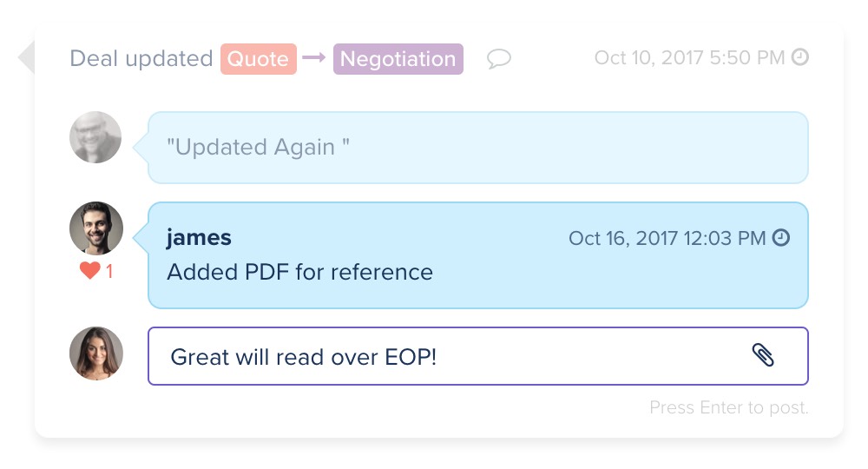Open the gray faded avatar photo
Viewport: 868px width, 469px height.
[95, 137]
